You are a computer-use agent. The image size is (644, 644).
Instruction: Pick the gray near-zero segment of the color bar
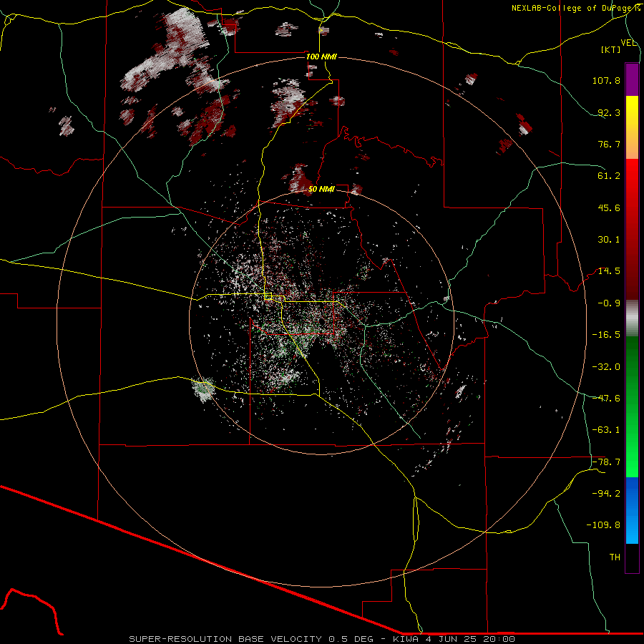[632, 318]
